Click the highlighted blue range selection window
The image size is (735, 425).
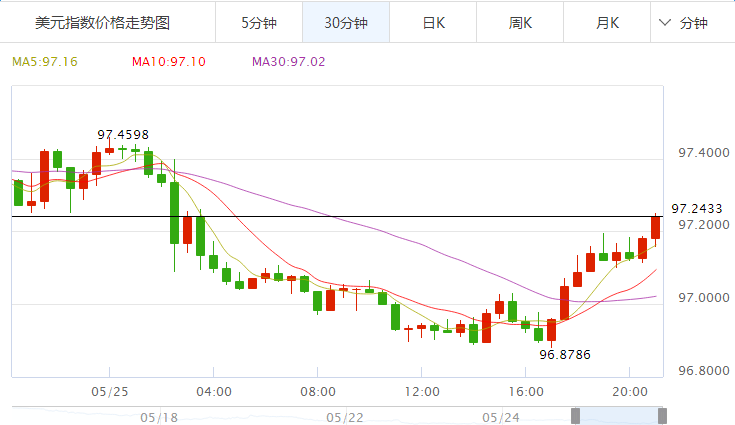point(618,415)
